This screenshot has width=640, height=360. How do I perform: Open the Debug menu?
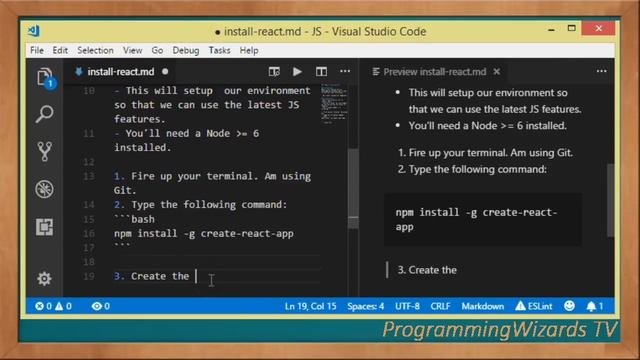(x=186, y=50)
